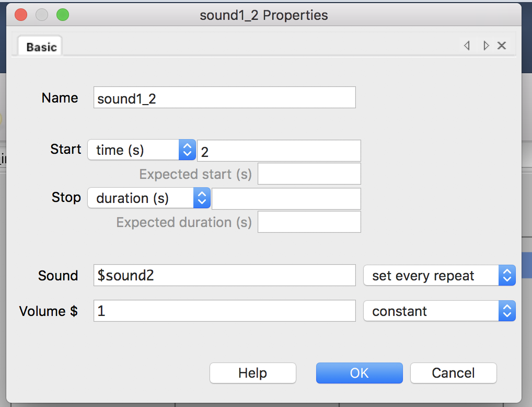Click the Start time value field
The image size is (532, 407).
point(279,151)
